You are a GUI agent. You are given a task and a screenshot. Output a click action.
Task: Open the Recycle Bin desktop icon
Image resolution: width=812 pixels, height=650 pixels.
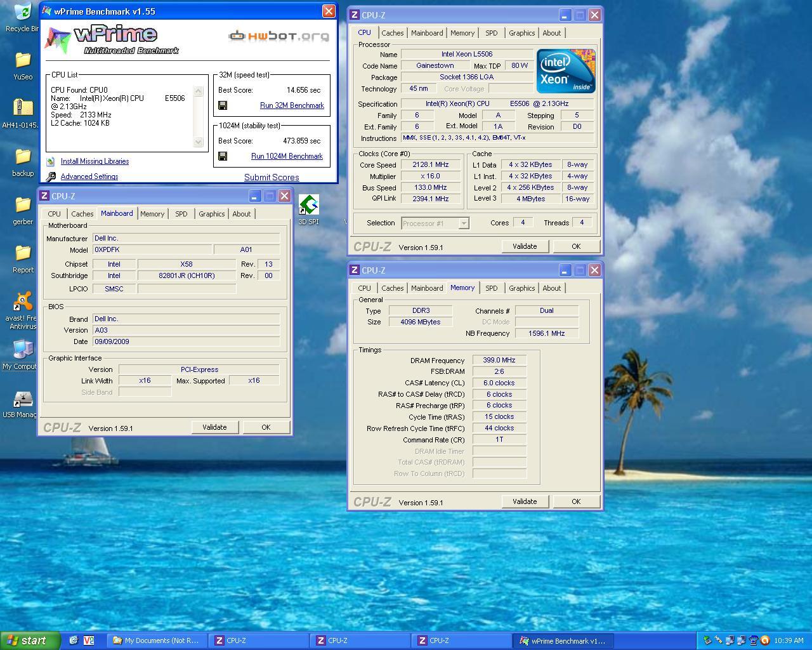point(23,11)
